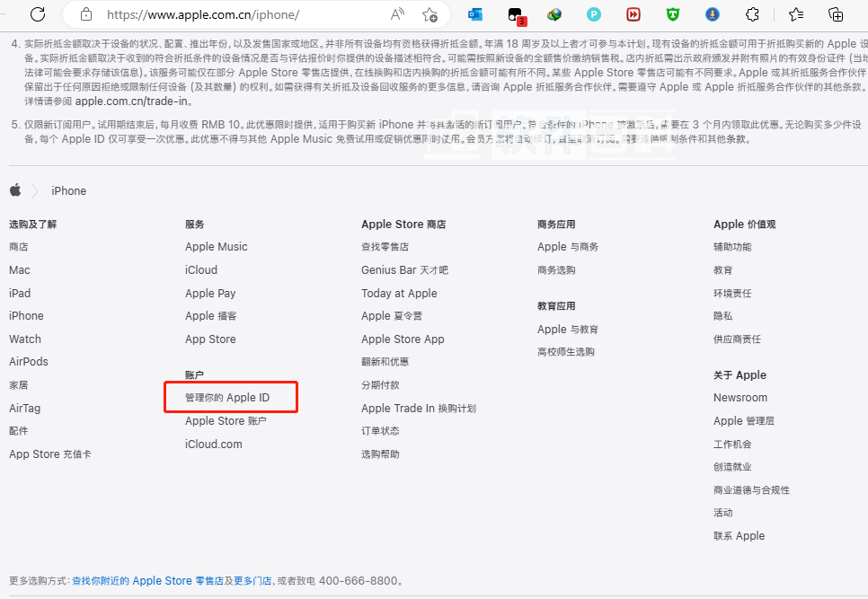The height and width of the screenshot is (599, 868).
Task: Open the Genius Bar 天才吧 link
Action: pyautogui.click(x=404, y=270)
